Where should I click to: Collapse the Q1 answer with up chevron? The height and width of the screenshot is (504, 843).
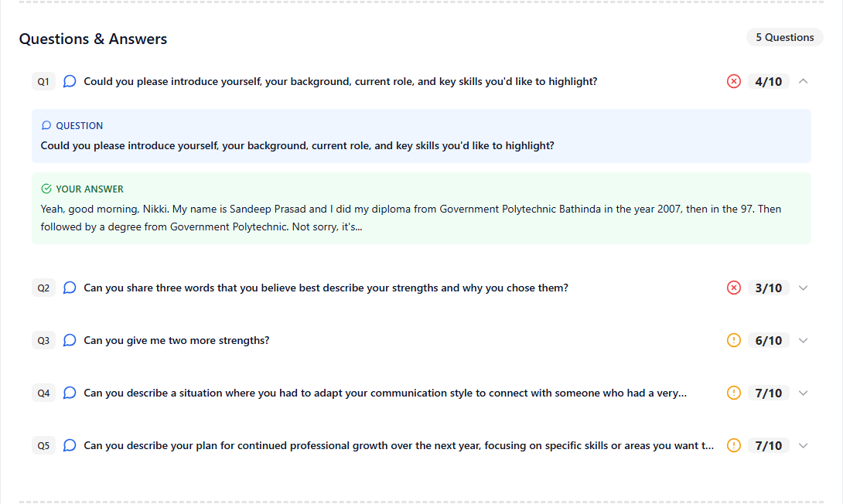pyautogui.click(x=803, y=81)
